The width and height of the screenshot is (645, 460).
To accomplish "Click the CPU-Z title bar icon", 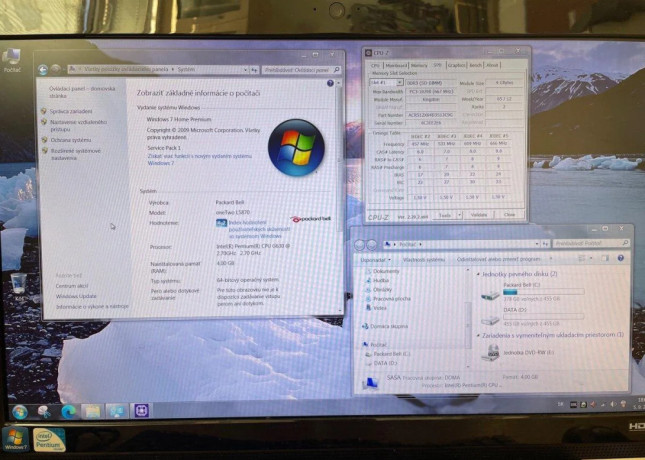I will click(x=369, y=53).
